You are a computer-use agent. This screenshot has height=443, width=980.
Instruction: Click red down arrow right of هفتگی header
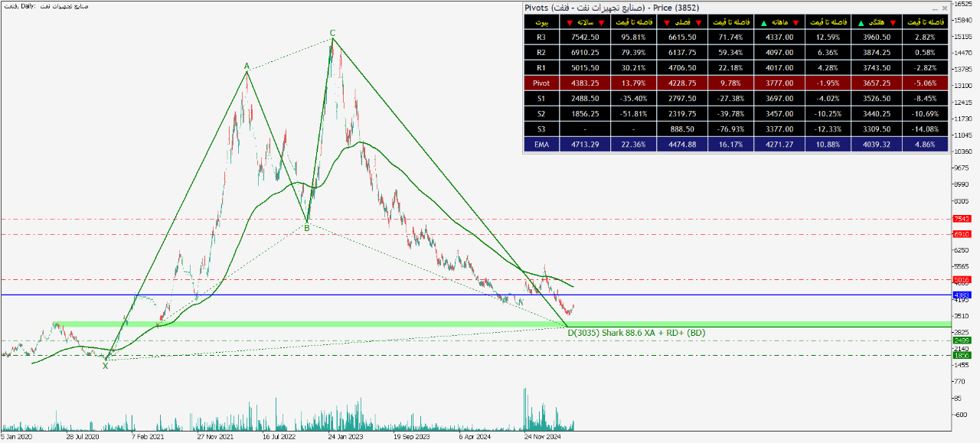[x=893, y=22]
